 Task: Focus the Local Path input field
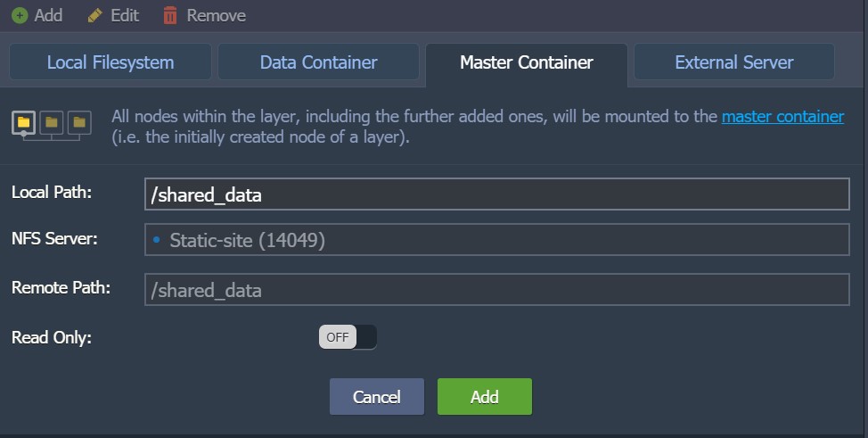[x=496, y=194]
